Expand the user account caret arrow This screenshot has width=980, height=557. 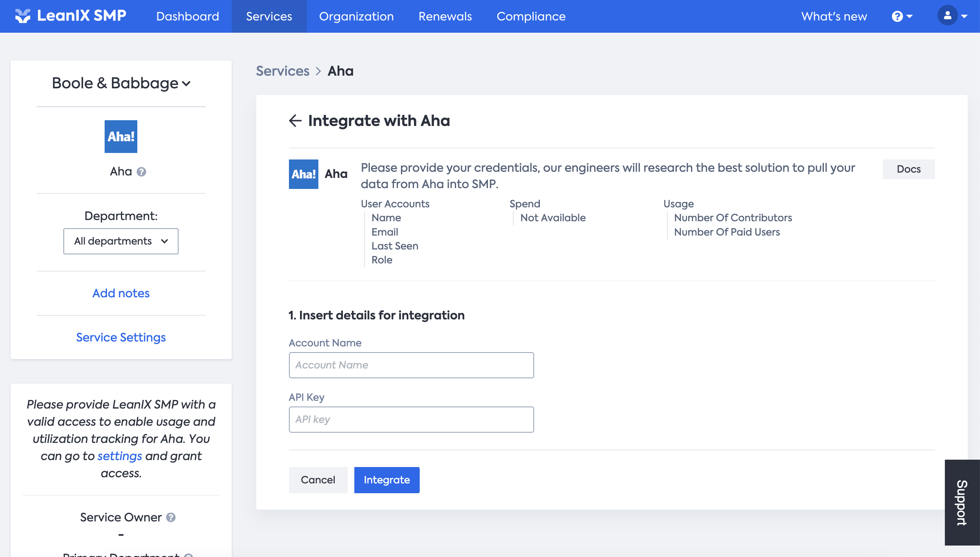pos(964,16)
